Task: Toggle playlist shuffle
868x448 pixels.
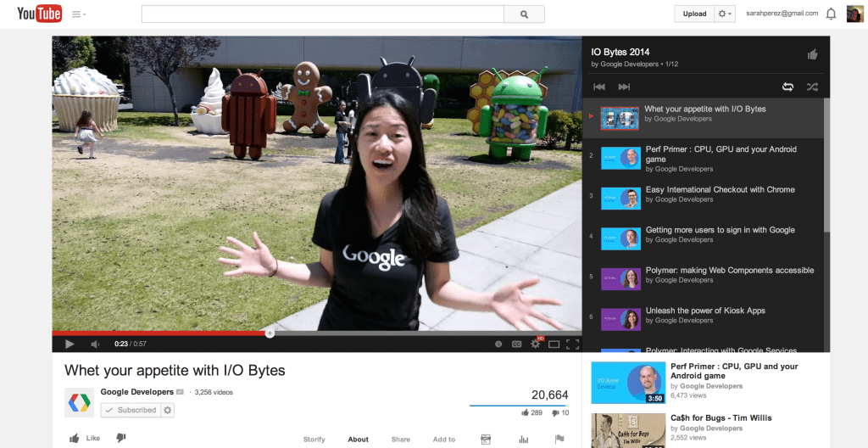Action: point(812,87)
